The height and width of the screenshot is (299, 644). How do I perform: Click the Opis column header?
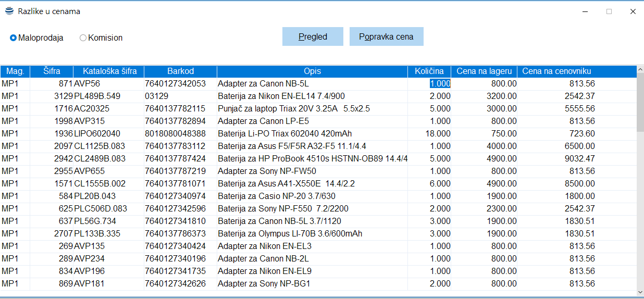pos(312,71)
